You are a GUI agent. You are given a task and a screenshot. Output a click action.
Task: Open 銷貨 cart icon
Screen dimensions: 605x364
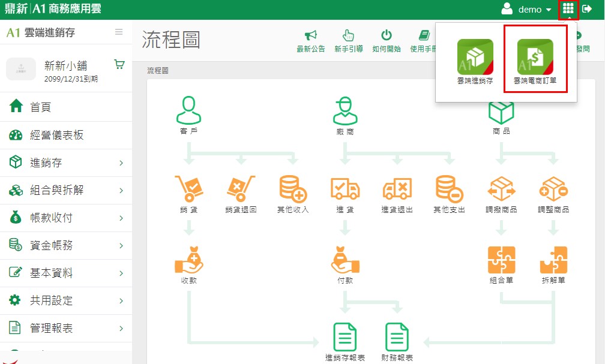coord(188,188)
